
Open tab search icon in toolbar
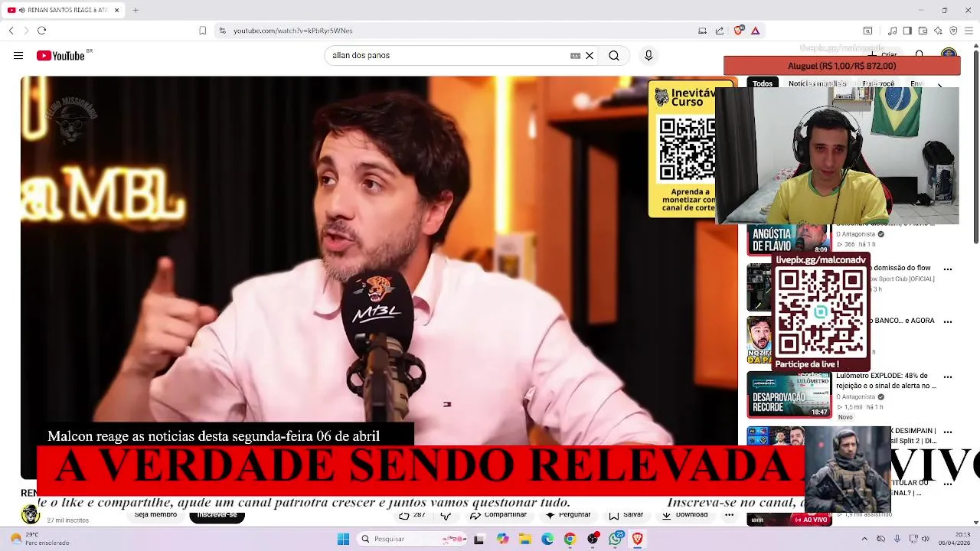(x=867, y=31)
